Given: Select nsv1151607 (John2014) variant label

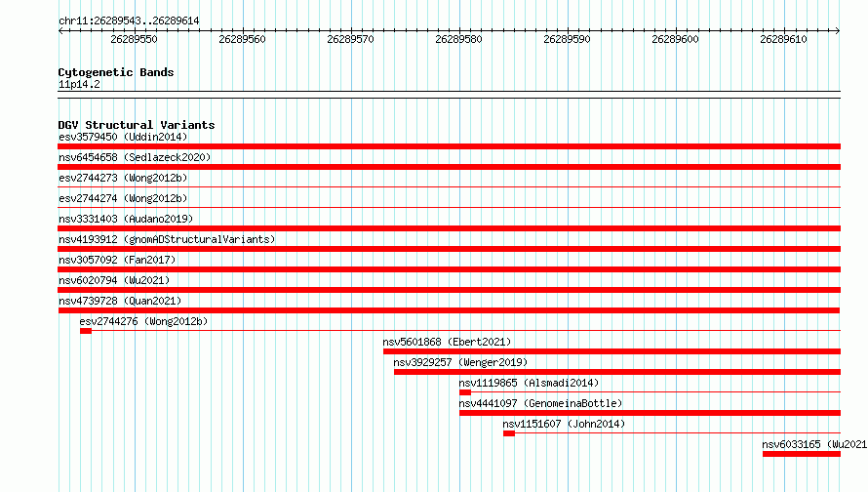Looking at the screenshot, I should [564, 424].
